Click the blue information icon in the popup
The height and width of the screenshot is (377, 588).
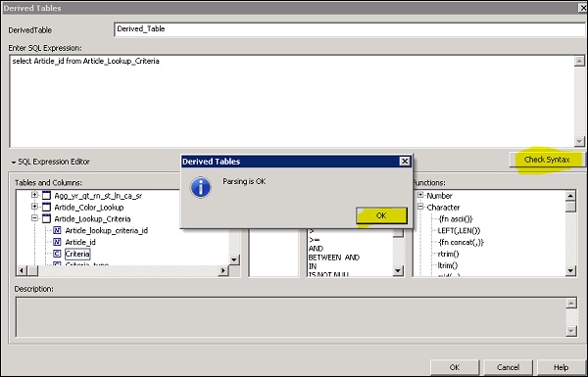point(201,187)
